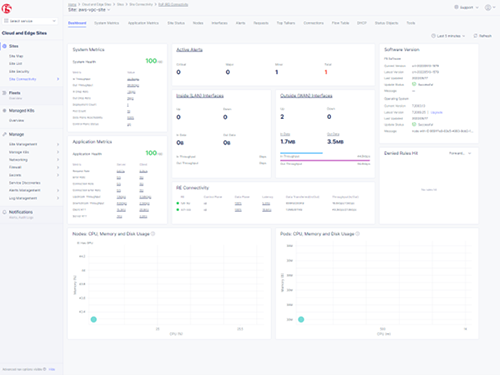The width and height of the screenshot is (500, 375).
Task: Click the Fleets icon in sidebar
Action: coord(5,93)
